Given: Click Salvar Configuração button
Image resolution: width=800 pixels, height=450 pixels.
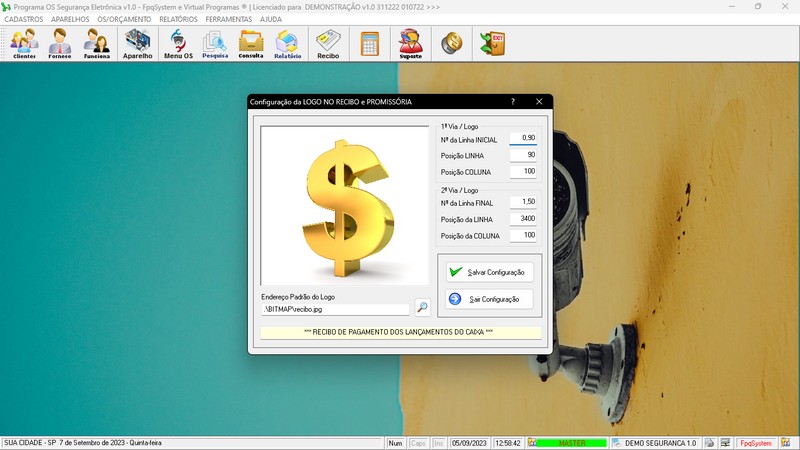Looking at the screenshot, I should 490,272.
